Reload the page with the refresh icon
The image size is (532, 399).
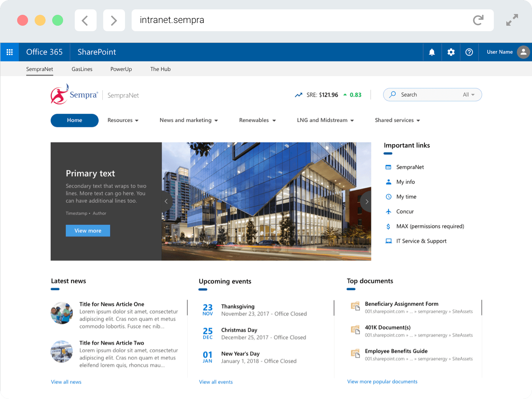point(478,20)
